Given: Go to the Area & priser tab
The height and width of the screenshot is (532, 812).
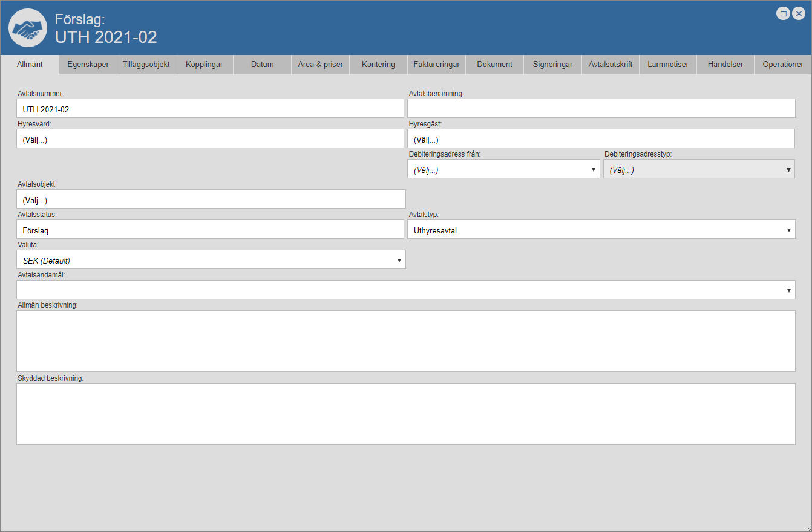Looking at the screenshot, I should point(320,65).
